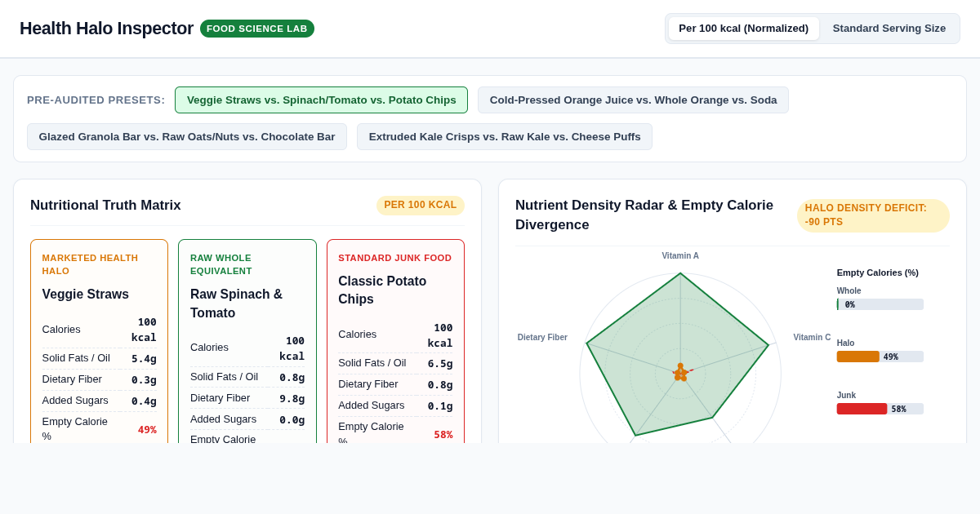The width and height of the screenshot is (980, 514).
Task: Click Veggie Straws Solid Fats 5.4g value
Action: point(144,358)
